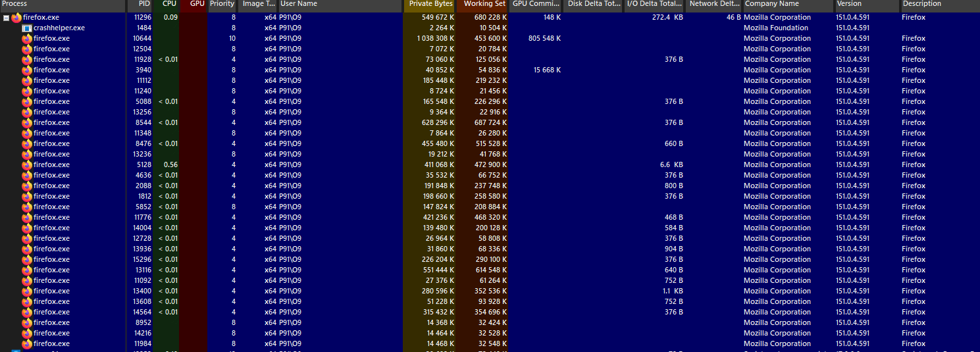Click GPU committed value 15 668 K
980x352 pixels.
tap(547, 70)
